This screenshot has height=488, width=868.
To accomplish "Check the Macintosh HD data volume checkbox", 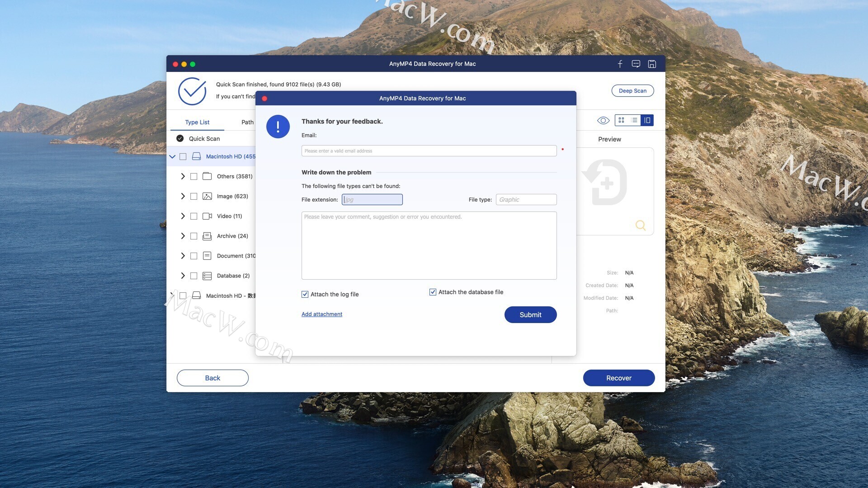I will coord(183,296).
